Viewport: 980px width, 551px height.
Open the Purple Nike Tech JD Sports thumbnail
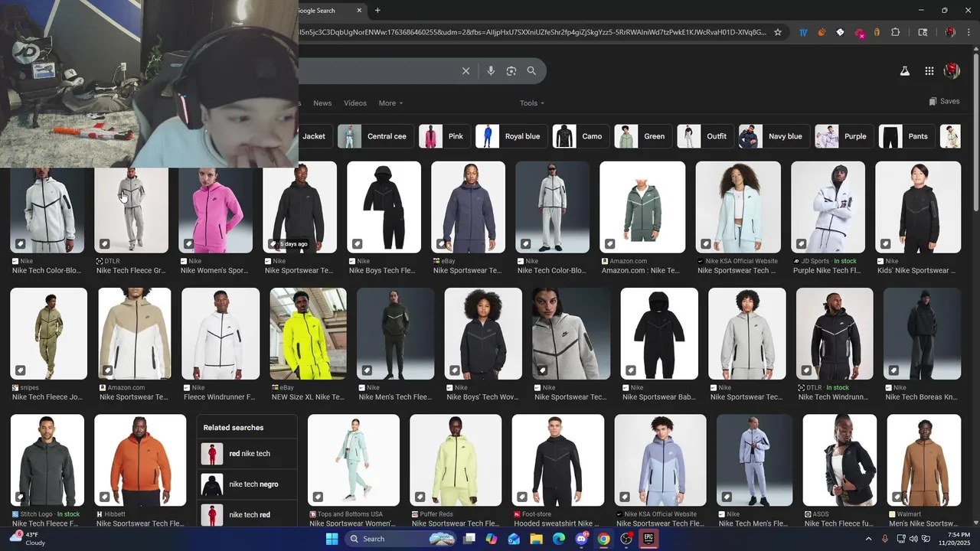[x=828, y=207]
